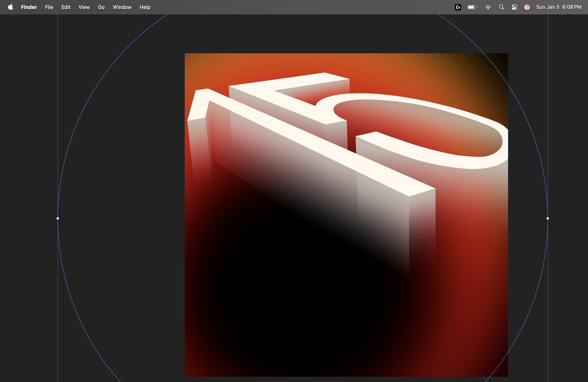The height and width of the screenshot is (382, 588).
Task: Open the Edit menu
Action: coord(66,7)
